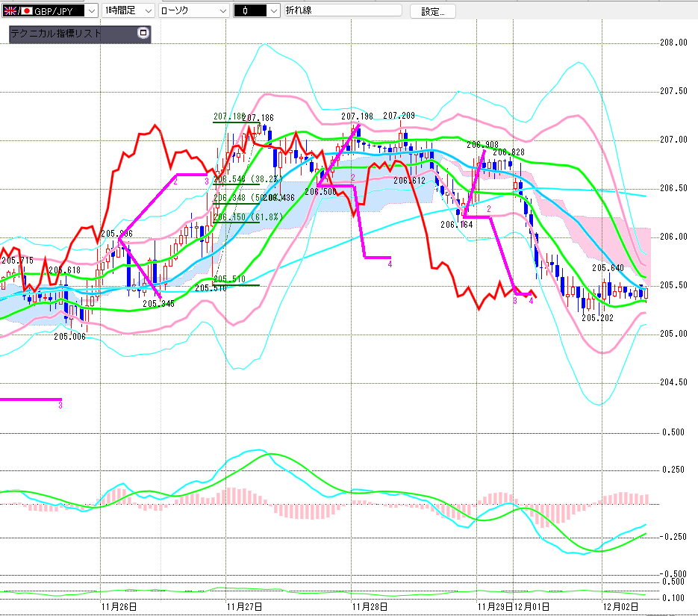Select the 207.186 high price label
Image resolution: width=698 pixels, height=616 pixels.
258,118
